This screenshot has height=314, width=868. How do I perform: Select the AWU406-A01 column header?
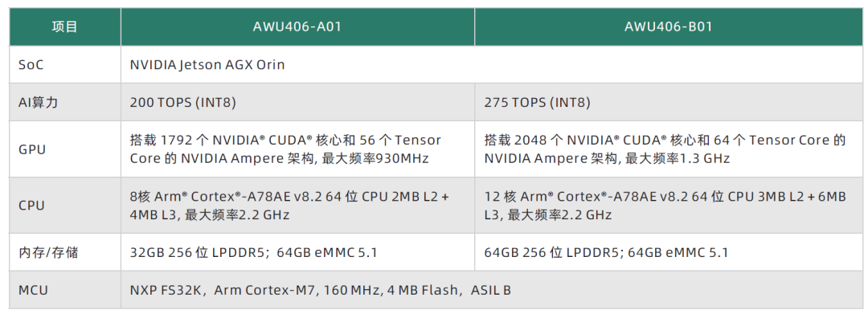[298, 27]
